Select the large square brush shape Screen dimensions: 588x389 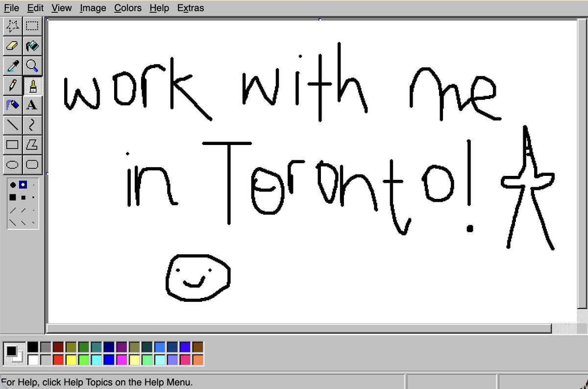[12, 198]
